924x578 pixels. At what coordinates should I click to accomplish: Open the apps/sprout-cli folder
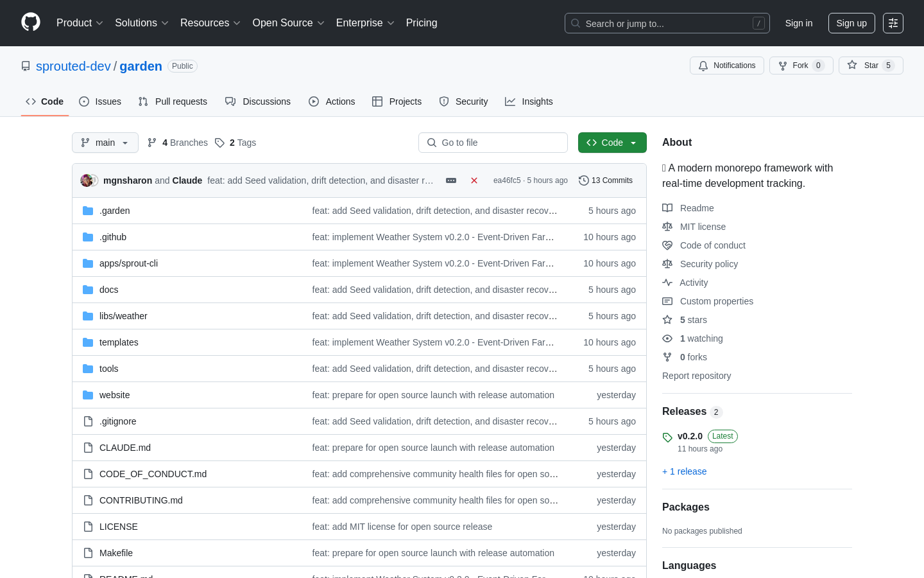pos(128,263)
